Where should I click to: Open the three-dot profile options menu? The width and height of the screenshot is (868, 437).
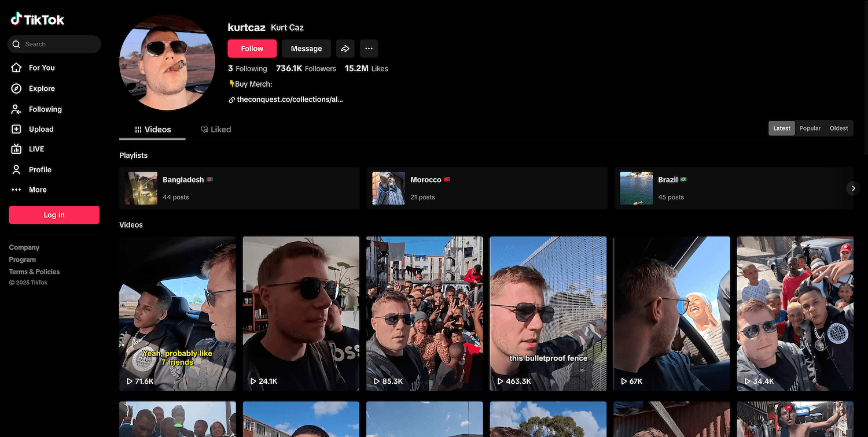(369, 49)
